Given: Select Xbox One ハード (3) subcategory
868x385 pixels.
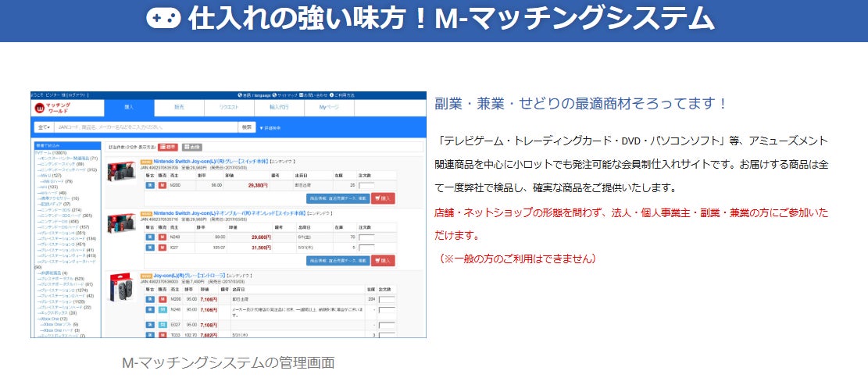Looking at the screenshot, I should 60,330.
